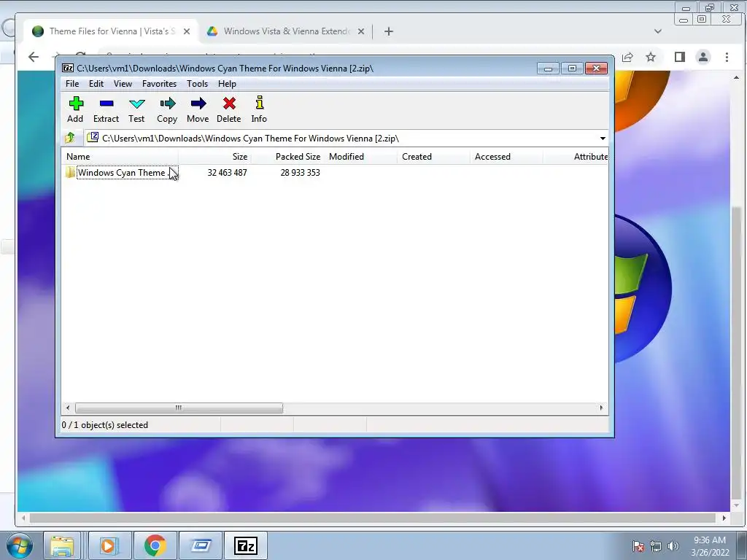Minimize the 7-Zip window
The image size is (747, 560).
(x=549, y=69)
